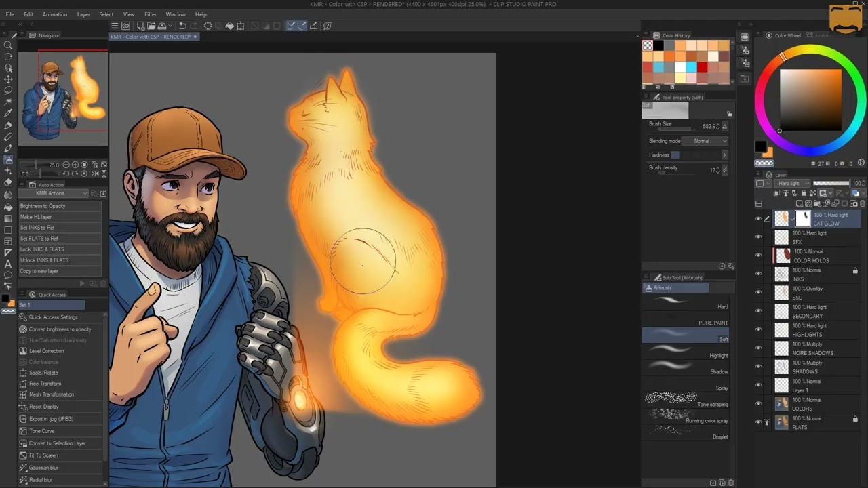
Task: Click the Redo arrow in the command bar
Action: 193,26
